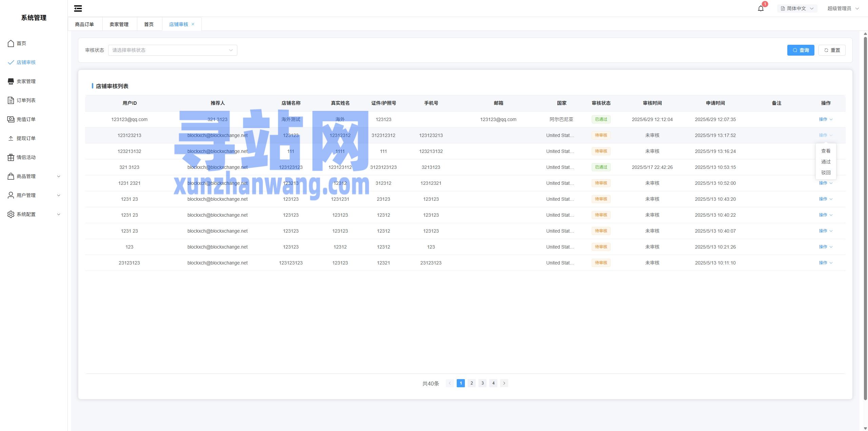868x431 pixels.
Task: Click the 商品管理 bag icon
Action: point(11,176)
